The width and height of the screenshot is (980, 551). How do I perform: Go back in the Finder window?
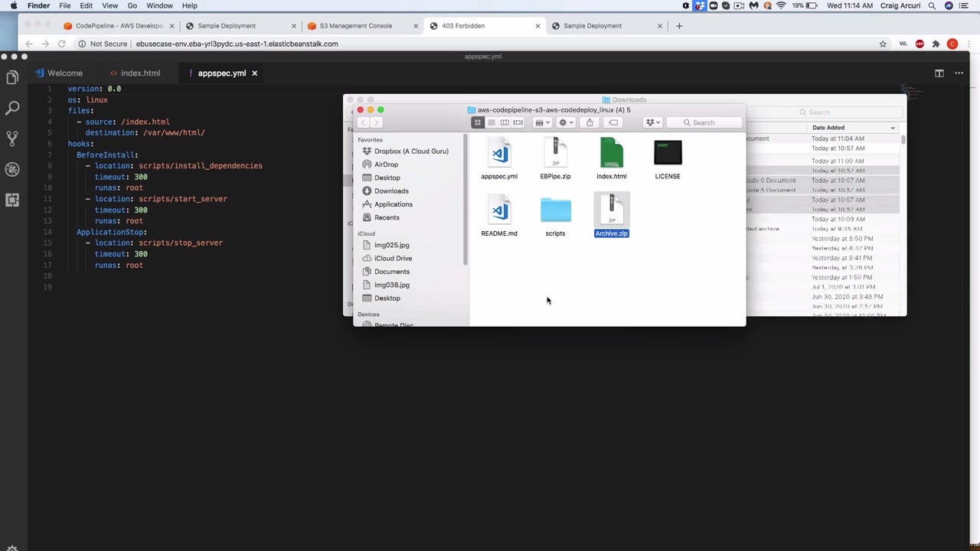pyautogui.click(x=363, y=122)
